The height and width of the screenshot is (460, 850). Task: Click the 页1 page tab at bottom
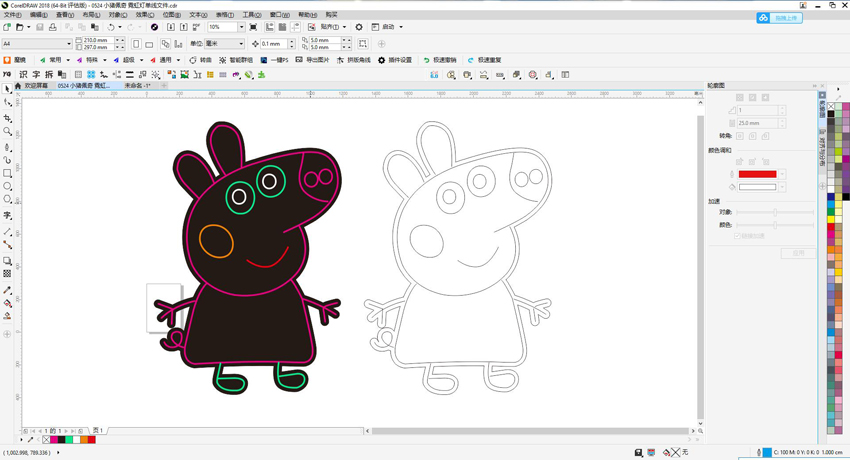[98, 431]
